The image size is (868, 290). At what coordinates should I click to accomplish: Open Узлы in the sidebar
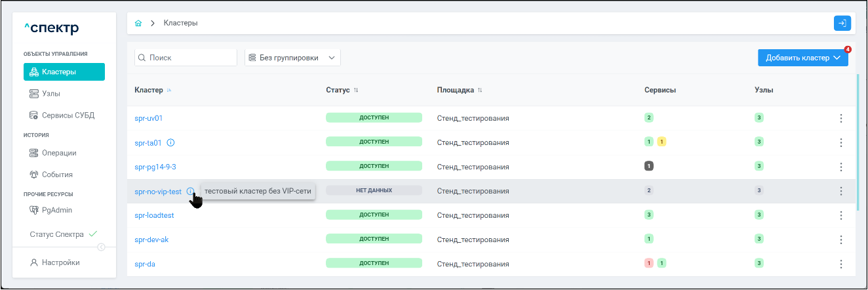tap(51, 94)
